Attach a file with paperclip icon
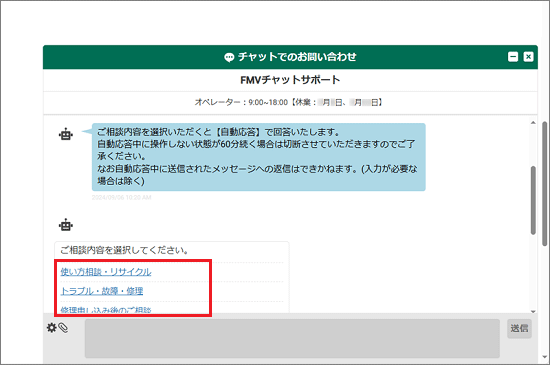This screenshot has width=550, height=365. (63, 327)
